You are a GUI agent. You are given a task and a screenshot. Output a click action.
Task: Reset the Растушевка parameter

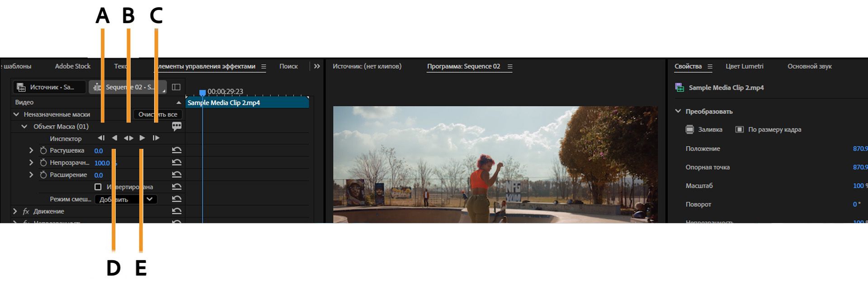177,150
